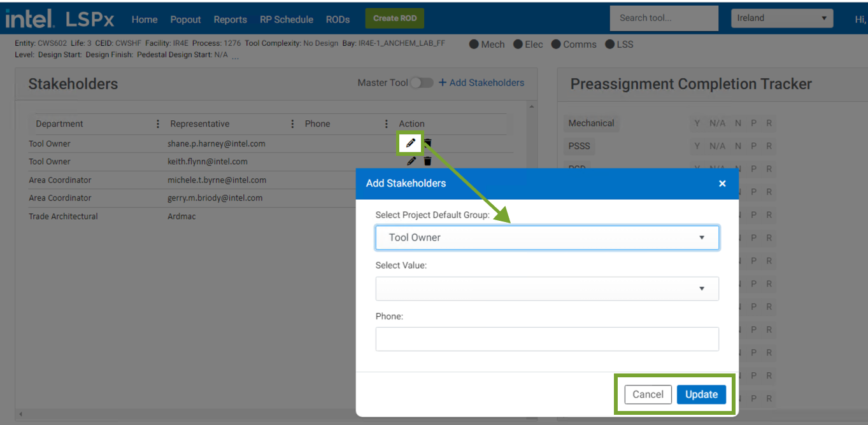
Task: Open the RP Schedule page
Action: (287, 20)
